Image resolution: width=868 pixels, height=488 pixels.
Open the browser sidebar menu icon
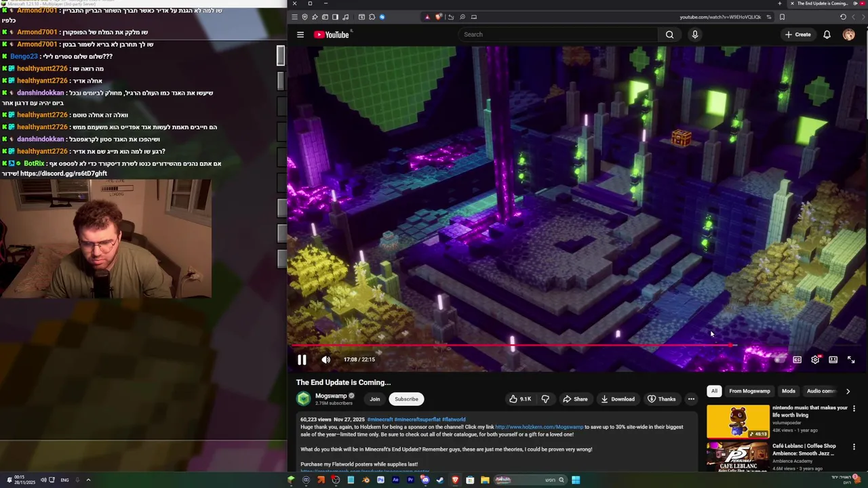[x=294, y=17]
